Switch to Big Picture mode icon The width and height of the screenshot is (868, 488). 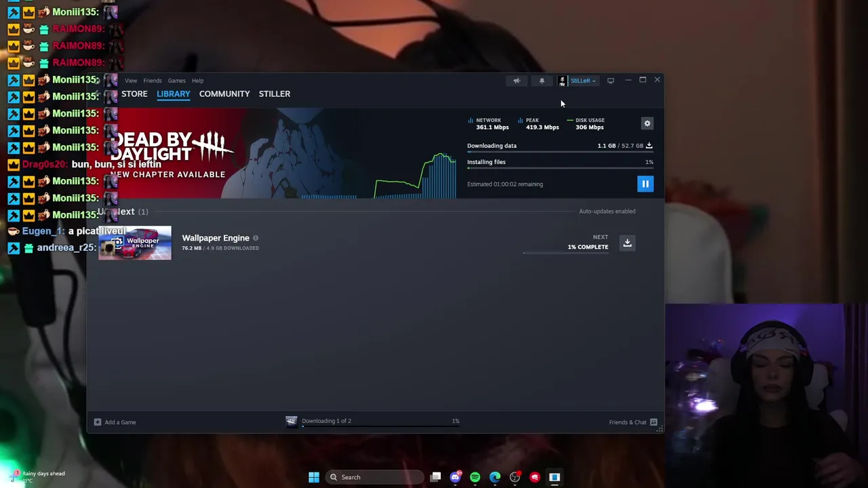(610, 81)
